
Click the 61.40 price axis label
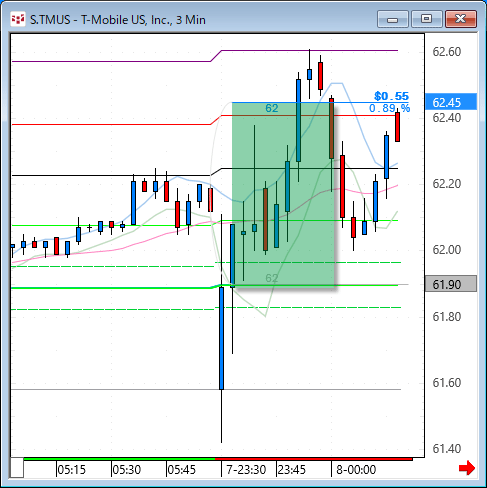(447, 449)
